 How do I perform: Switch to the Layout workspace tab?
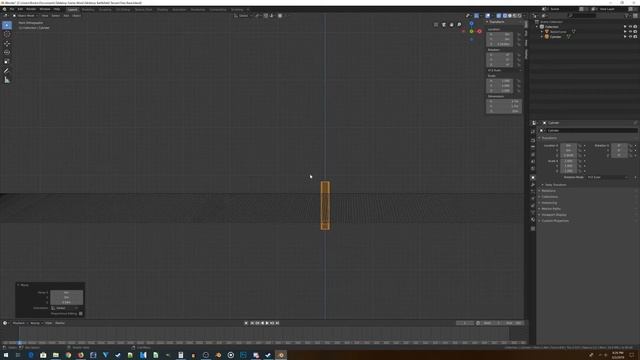point(73,9)
